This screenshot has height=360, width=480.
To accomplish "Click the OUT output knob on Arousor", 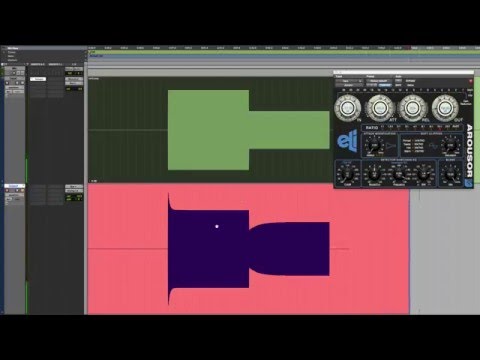I will (445, 108).
